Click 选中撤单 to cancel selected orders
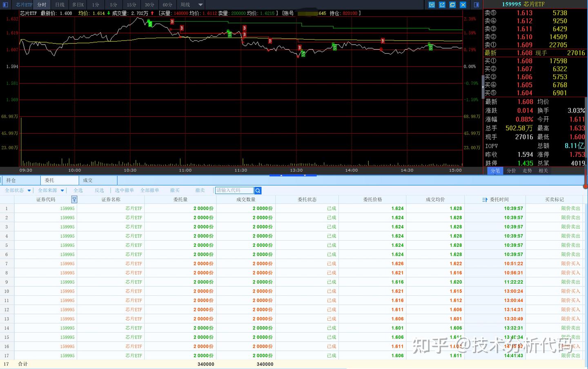This screenshot has width=588, height=369. 124,190
